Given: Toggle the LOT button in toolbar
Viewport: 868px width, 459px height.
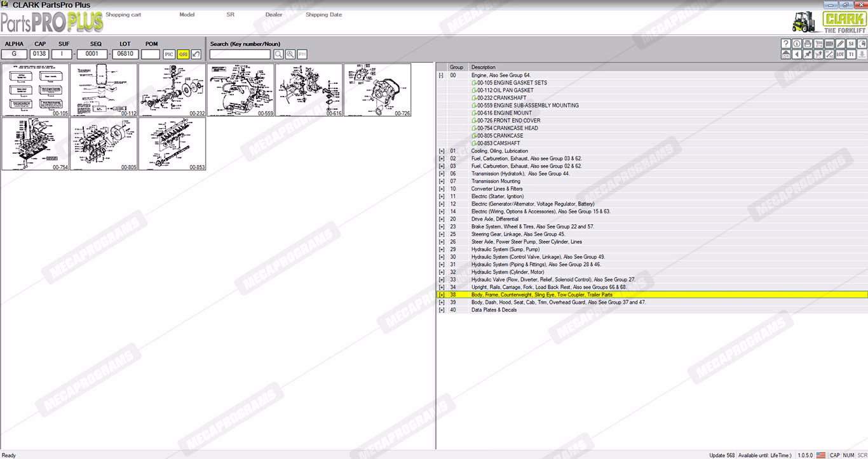Looking at the screenshot, I should click(x=840, y=54).
